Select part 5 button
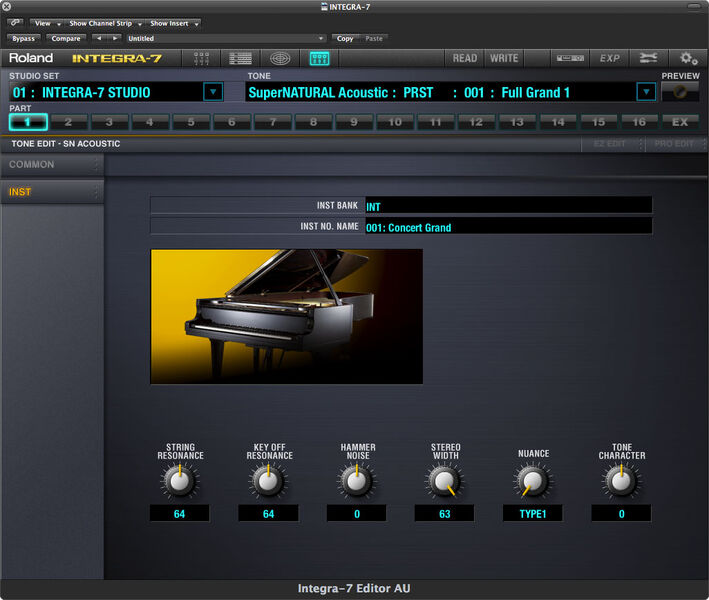This screenshot has height=600, width=709. [x=191, y=122]
